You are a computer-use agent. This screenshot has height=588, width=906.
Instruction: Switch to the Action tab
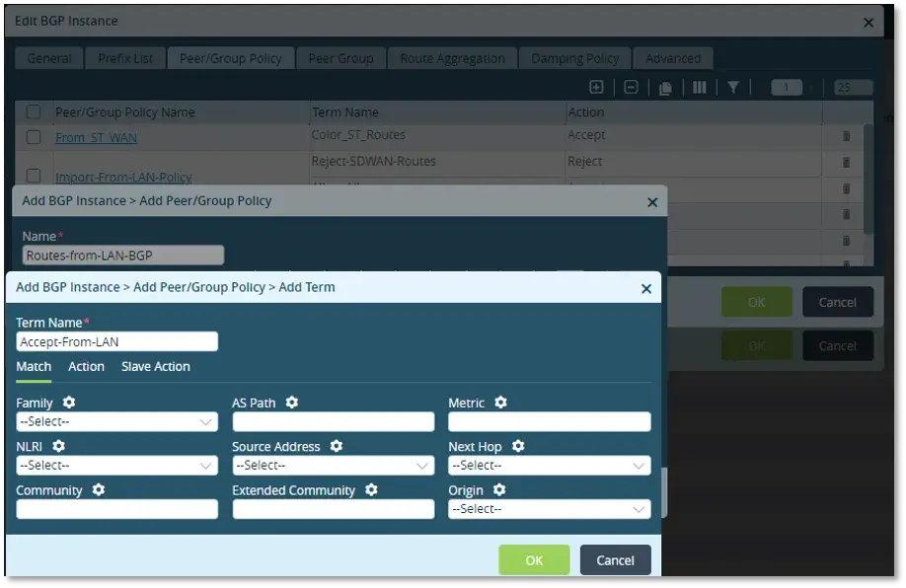tap(86, 366)
